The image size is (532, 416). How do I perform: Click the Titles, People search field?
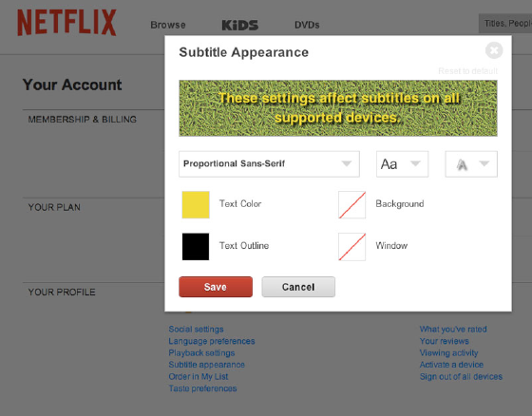[x=505, y=24]
